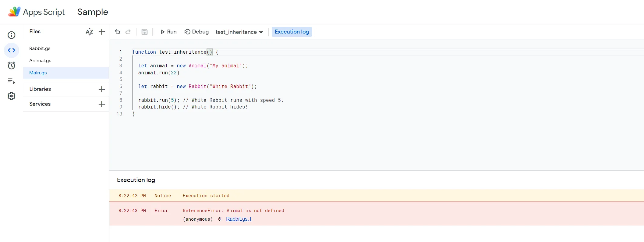Add a library with plus icon
Image resolution: width=644 pixels, height=242 pixels.
pos(102,89)
